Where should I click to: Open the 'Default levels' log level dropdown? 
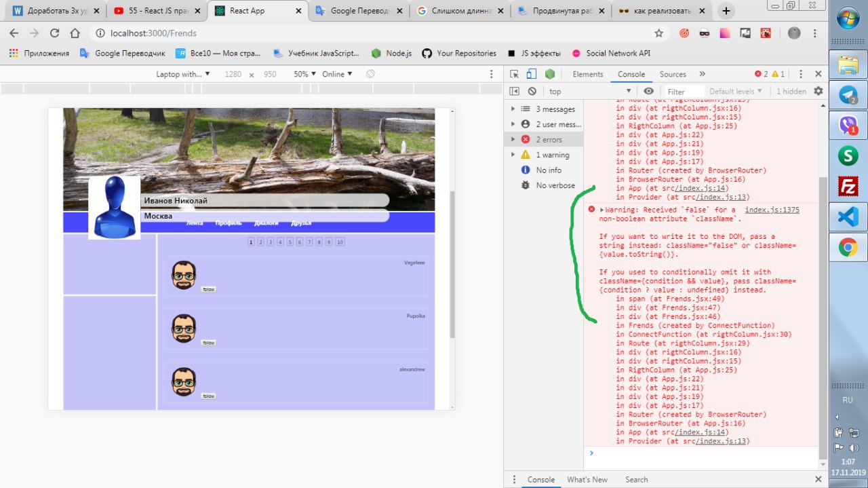point(736,92)
